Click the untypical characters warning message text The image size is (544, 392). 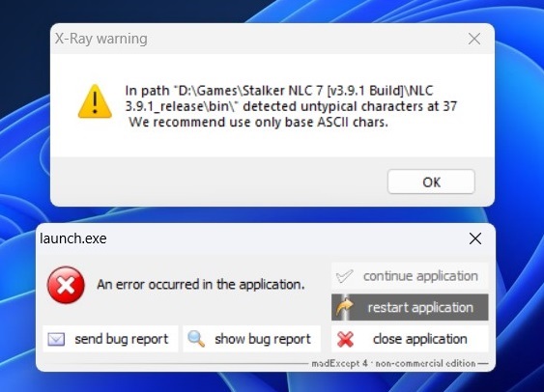click(291, 106)
